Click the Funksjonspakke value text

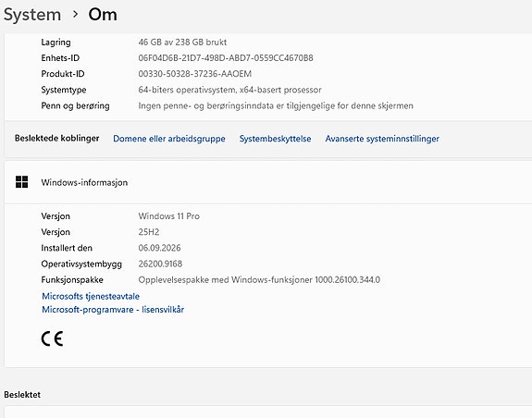pos(259,280)
